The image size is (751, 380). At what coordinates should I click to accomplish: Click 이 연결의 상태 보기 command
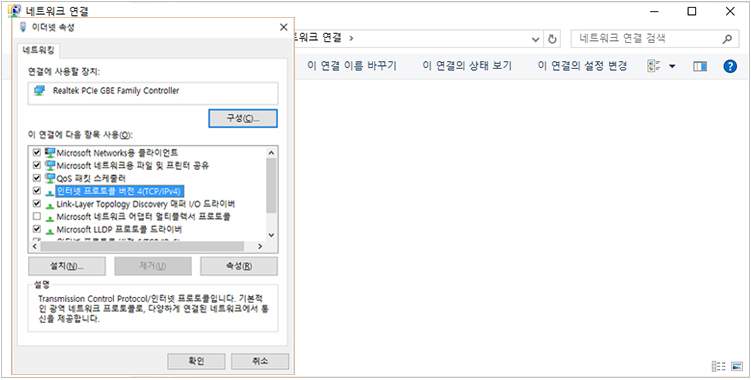[467, 66]
